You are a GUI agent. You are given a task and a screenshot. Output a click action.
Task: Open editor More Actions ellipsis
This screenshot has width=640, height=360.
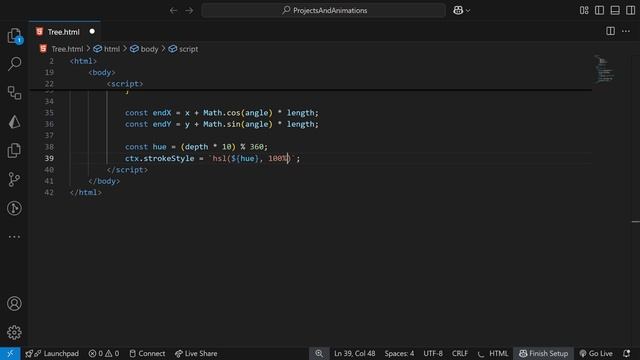click(x=626, y=31)
